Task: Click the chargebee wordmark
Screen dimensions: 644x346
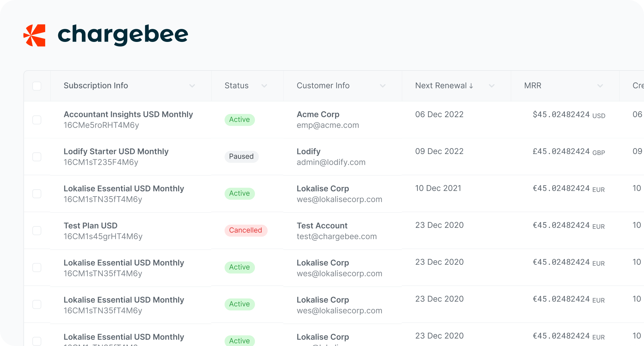Action: [123, 35]
